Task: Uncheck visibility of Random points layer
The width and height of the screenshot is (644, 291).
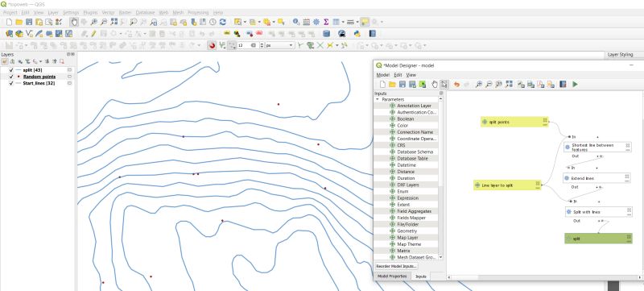Action: click(x=11, y=77)
